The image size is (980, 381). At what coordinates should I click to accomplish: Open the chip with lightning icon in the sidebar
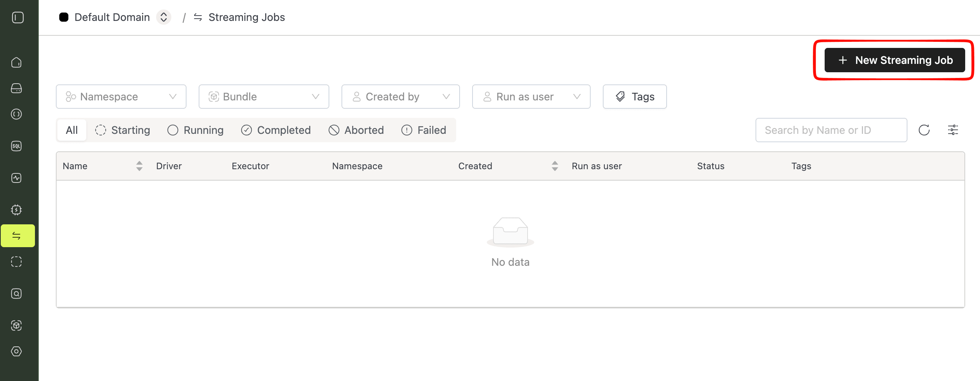[x=16, y=210]
